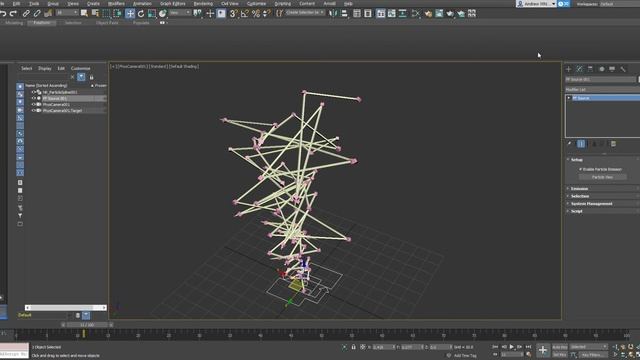
Task: Toggle the 3D Snaps icon
Action: 233,13
